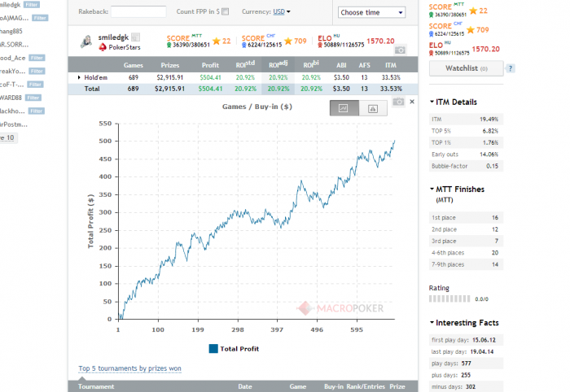Click the ELO value 1570.20 in header
Viewport: 570px width, 392px height.
[x=380, y=41]
